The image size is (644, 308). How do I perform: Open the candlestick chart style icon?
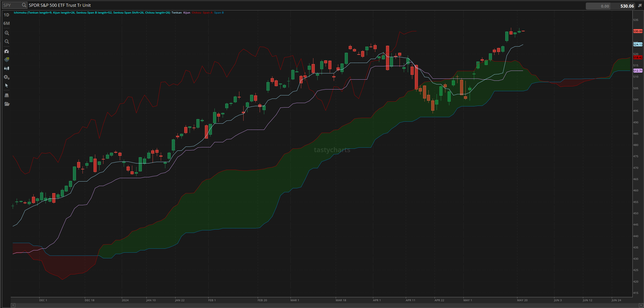7,68
